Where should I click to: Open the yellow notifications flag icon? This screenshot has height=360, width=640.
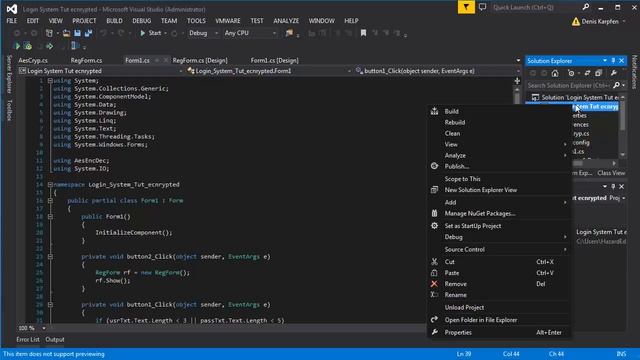coord(466,7)
